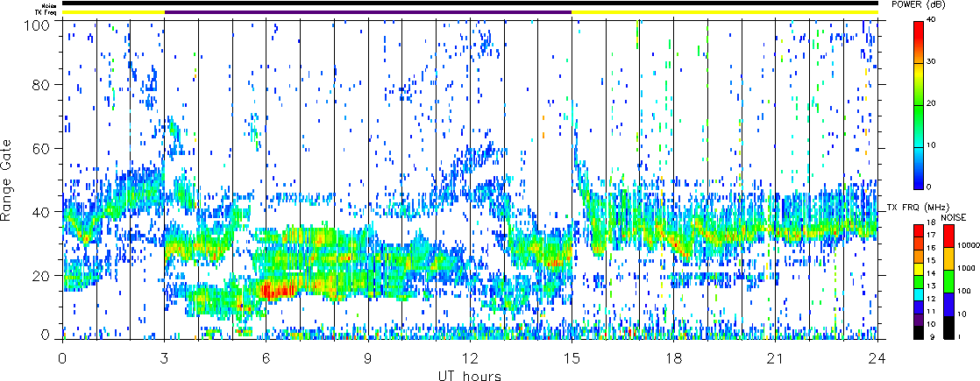Viewport: 980px width, 381px height.
Task: Click the 1000 label on NOISE legend
Action: click(x=966, y=268)
